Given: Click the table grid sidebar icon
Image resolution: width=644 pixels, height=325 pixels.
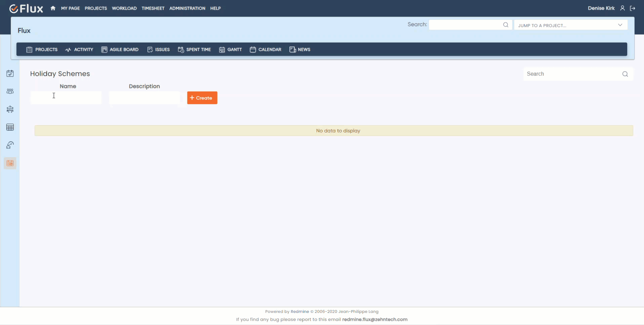Looking at the screenshot, I should [10, 127].
